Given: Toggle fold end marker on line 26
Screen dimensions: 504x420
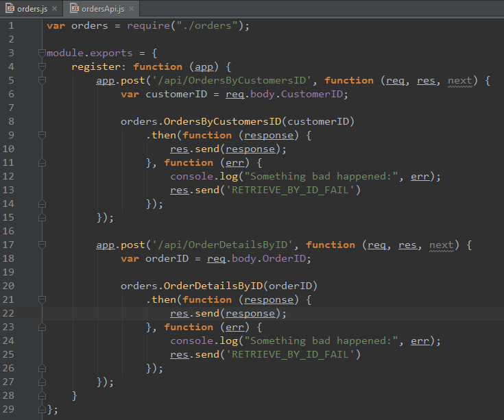Looking at the screenshot, I should click(42, 368).
